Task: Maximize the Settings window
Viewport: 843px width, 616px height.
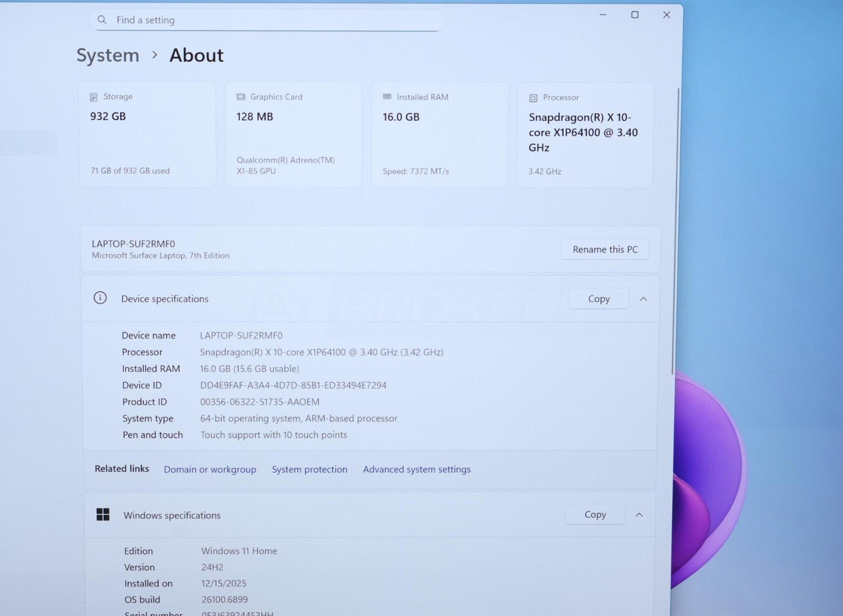Action: point(635,15)
